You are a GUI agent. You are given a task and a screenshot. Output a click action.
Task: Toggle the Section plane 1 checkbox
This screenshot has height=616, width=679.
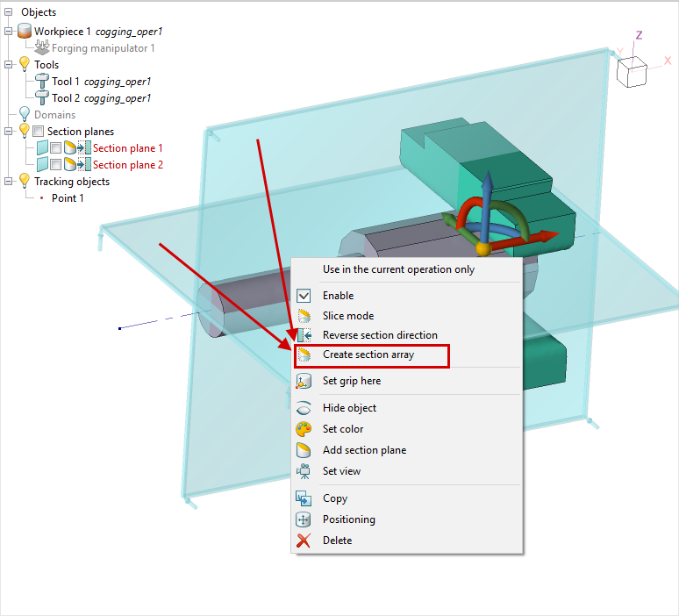[x=55, y=148]
